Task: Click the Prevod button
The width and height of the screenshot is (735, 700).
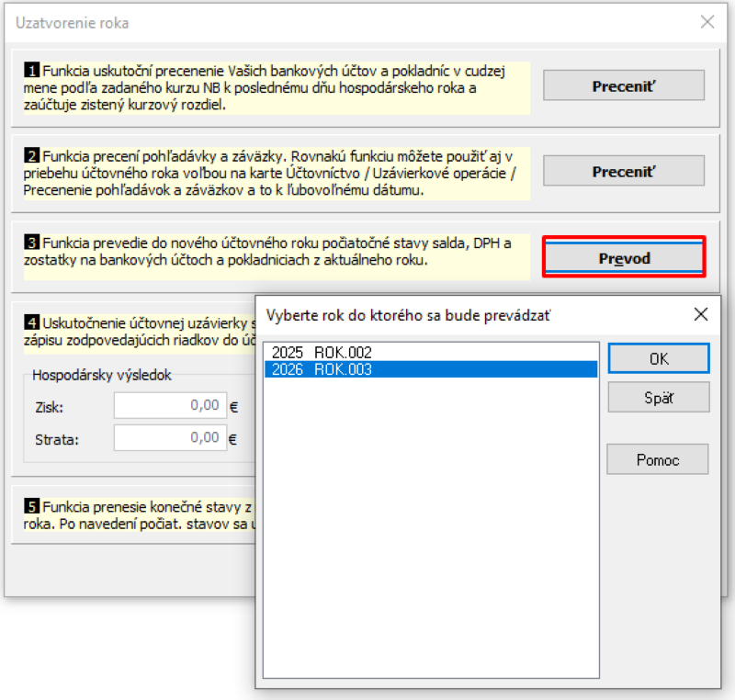Action: tap(624, 258)
